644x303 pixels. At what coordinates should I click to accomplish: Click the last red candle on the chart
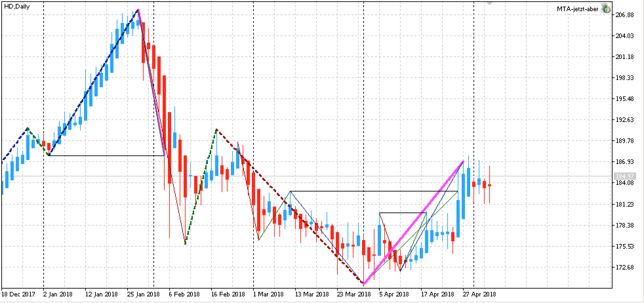click(x=490, y=185)
